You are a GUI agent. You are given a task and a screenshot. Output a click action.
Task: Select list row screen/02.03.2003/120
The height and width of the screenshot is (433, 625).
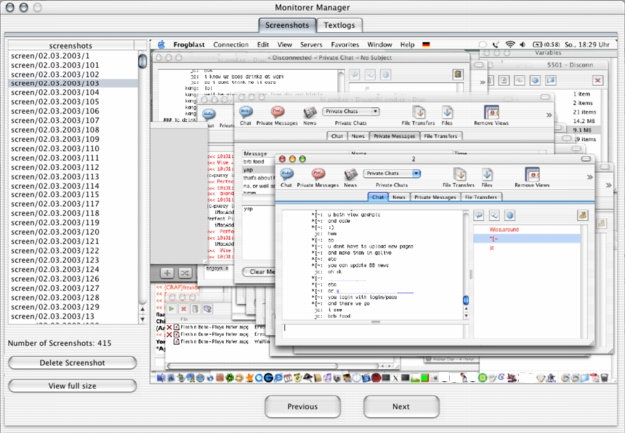pyautogui.click(x=73, y=232)
